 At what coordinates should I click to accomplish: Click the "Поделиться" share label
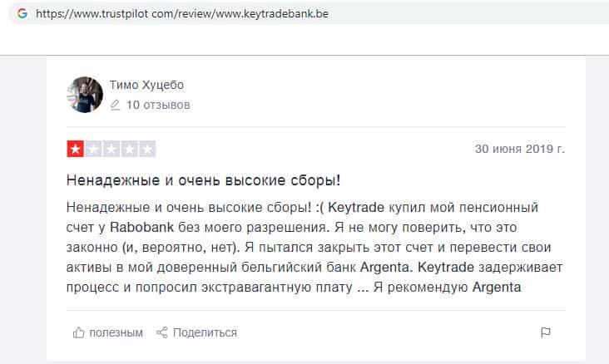pos(205,332)
